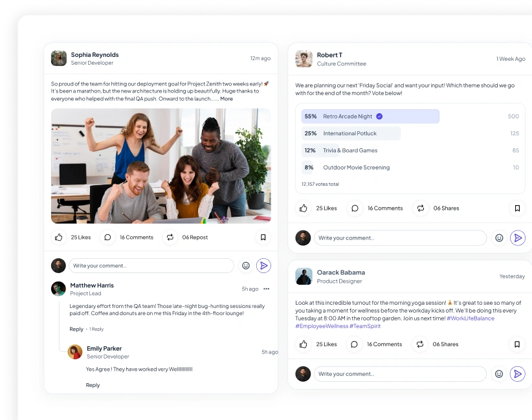Reply to Emily Parker's comment
The width and height of the screenshot is (532, 420).
93,385
